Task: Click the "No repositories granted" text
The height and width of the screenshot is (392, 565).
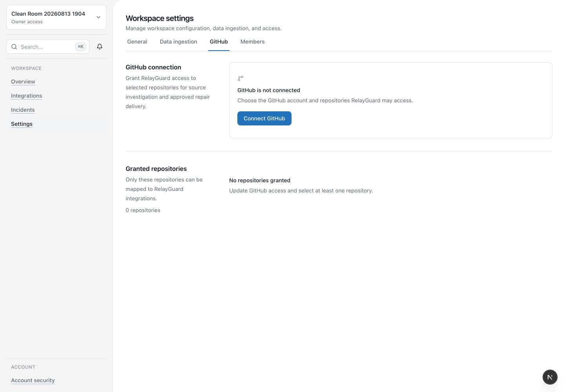Action: (x=260, y=180)
